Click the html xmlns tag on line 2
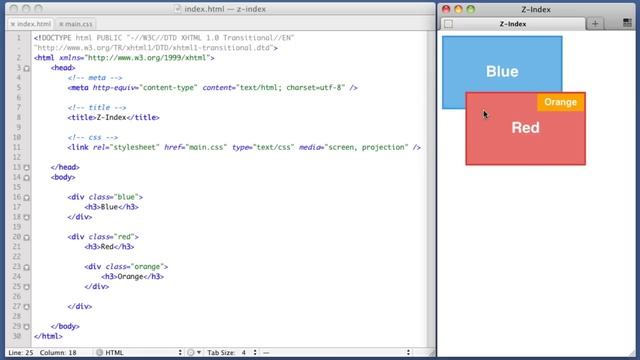 click(x=124, y=58)
